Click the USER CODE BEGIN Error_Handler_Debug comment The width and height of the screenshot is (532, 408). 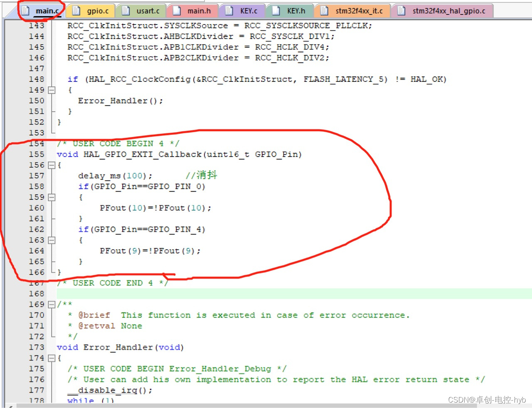point(177,369)
